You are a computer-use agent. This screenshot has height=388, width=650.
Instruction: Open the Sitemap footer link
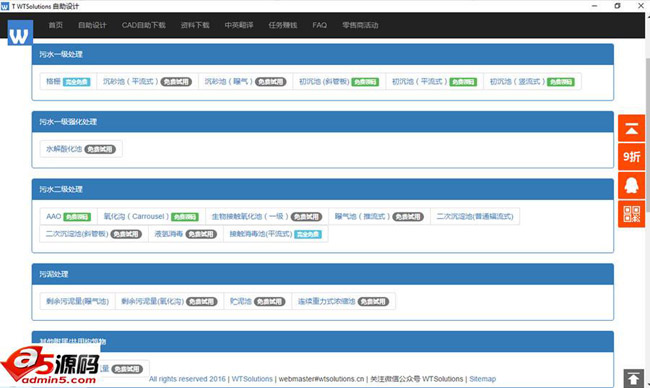coord(483,379)
